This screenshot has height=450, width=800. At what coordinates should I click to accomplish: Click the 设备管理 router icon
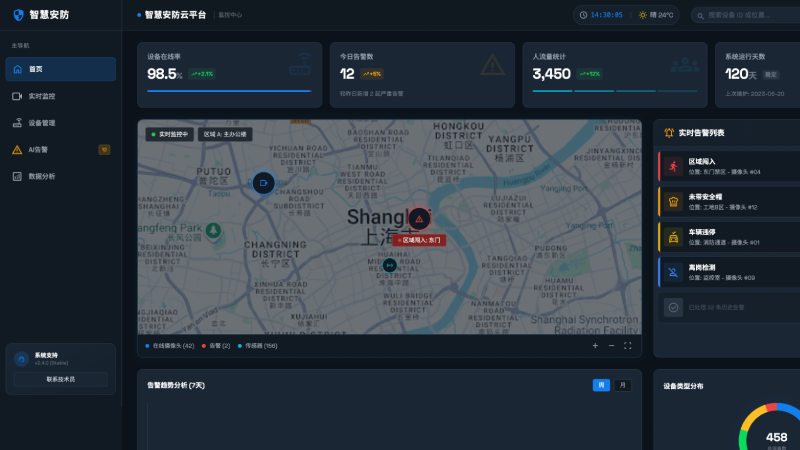pyautogui.click(x=17, y=123)
